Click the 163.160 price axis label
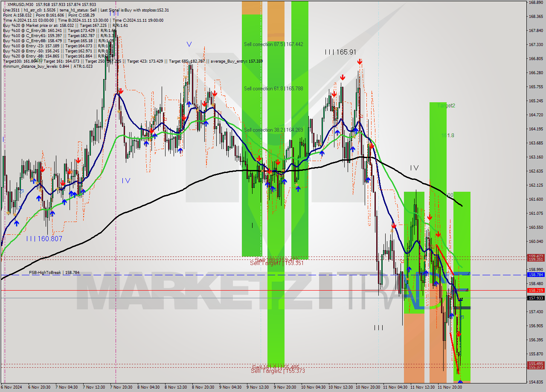 pyautogui.click(x=536, y=157)
